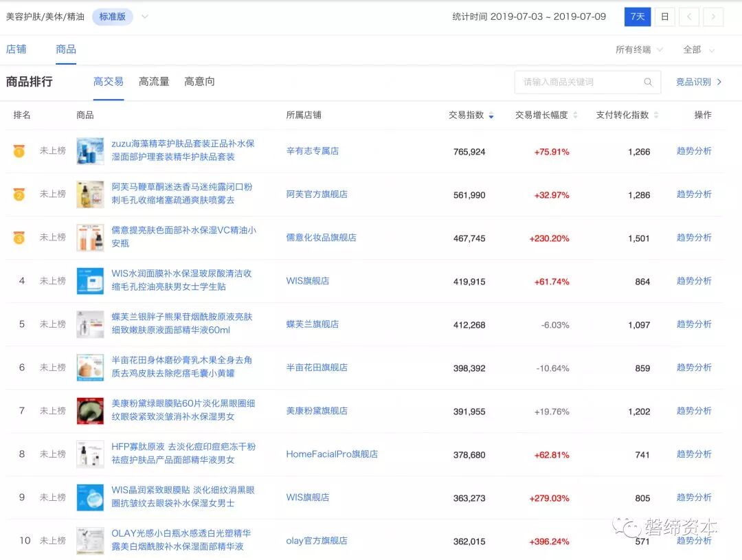Image resolution: width=742 pixels, height=560 pixels.
Task: Open the HomeFacialPro旗舰店 store link
Action: (x=332, y=454)
